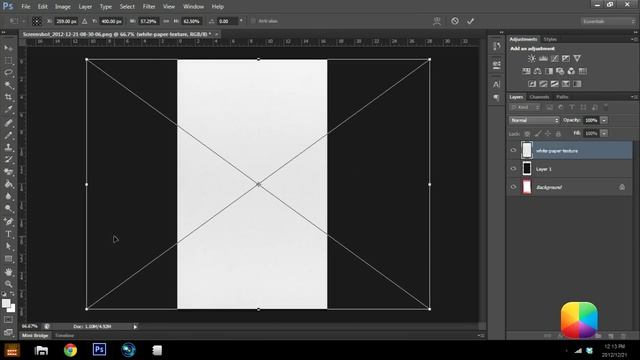Select the Zoom tool in toolbox

(x=8, y=284)
